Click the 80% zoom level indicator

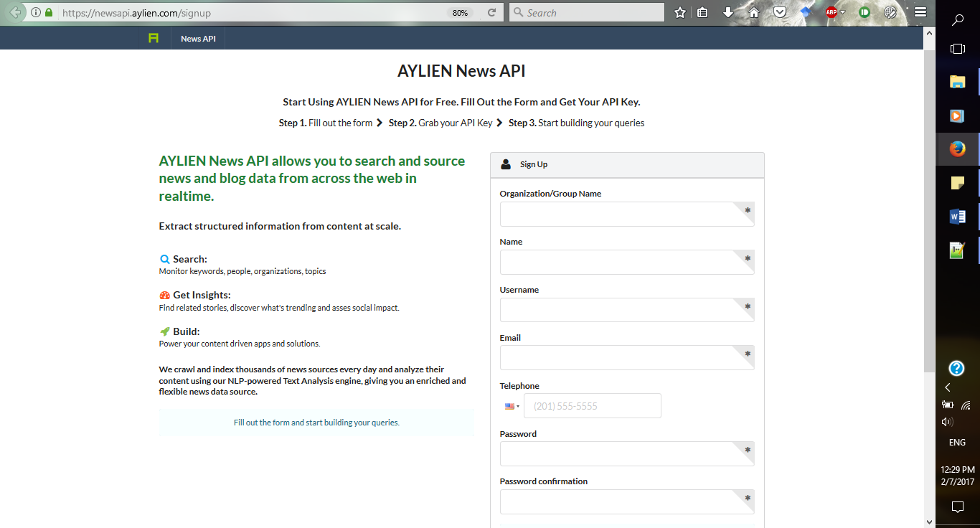click(x=460, y=13)
